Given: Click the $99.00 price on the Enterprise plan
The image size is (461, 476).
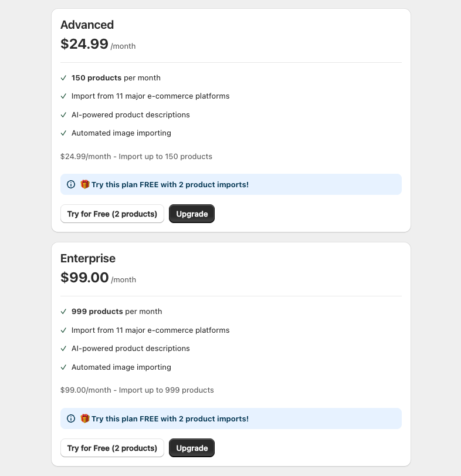Looking at the screenshot, I should point(84,277).
